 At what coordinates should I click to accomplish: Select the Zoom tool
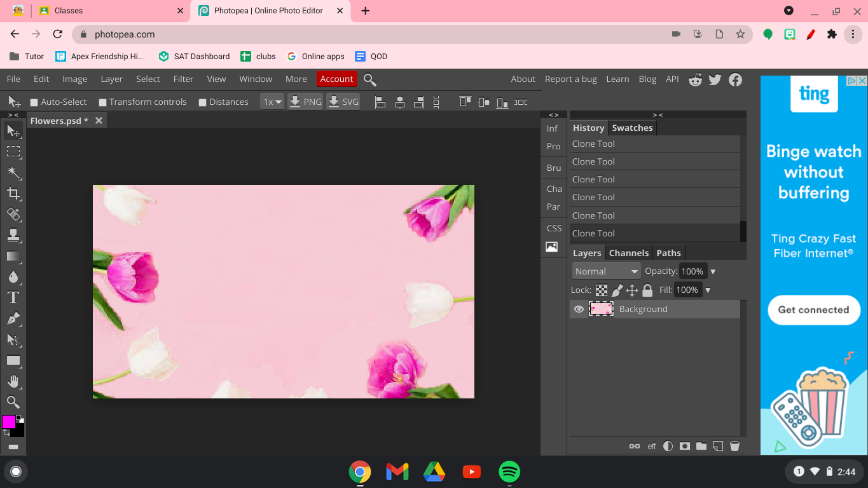[x=13, y=402]
